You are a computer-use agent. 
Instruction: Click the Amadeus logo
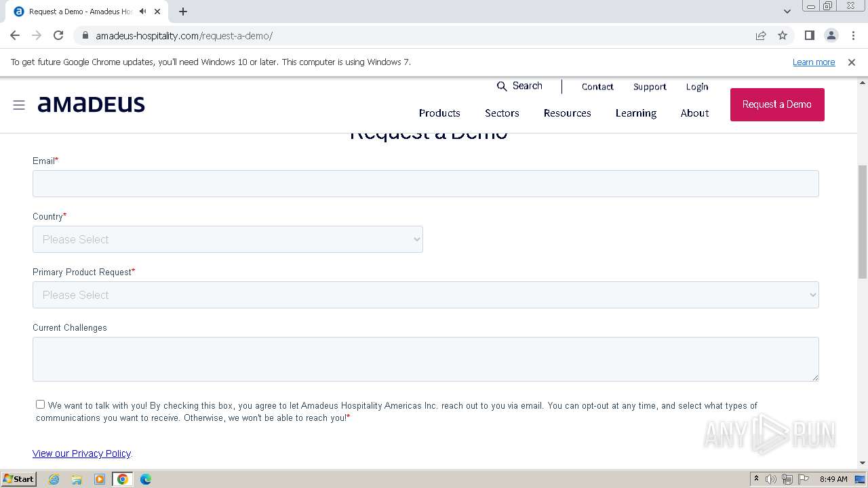point(92,104)
